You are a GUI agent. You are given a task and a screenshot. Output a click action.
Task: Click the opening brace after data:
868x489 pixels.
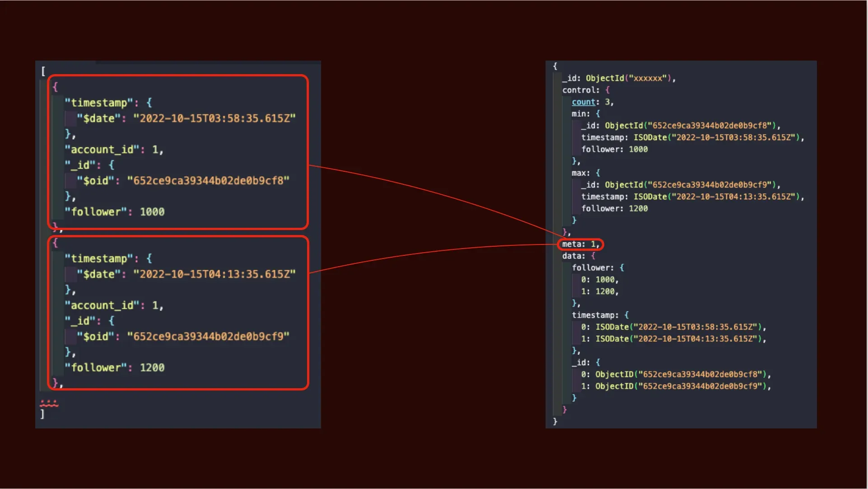pyautogui.click(x=593, y=256)
